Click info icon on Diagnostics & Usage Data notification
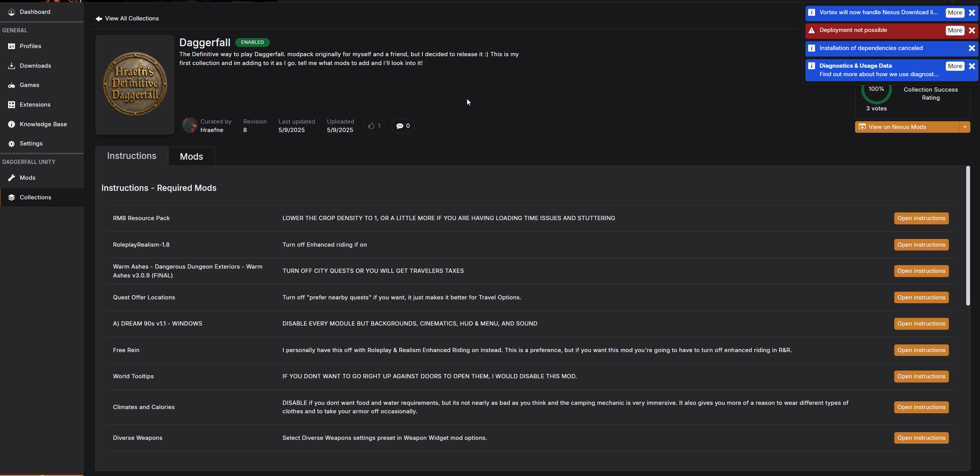Image resolution: width=980 pixels, height=476 pixels. coord(812,66)
